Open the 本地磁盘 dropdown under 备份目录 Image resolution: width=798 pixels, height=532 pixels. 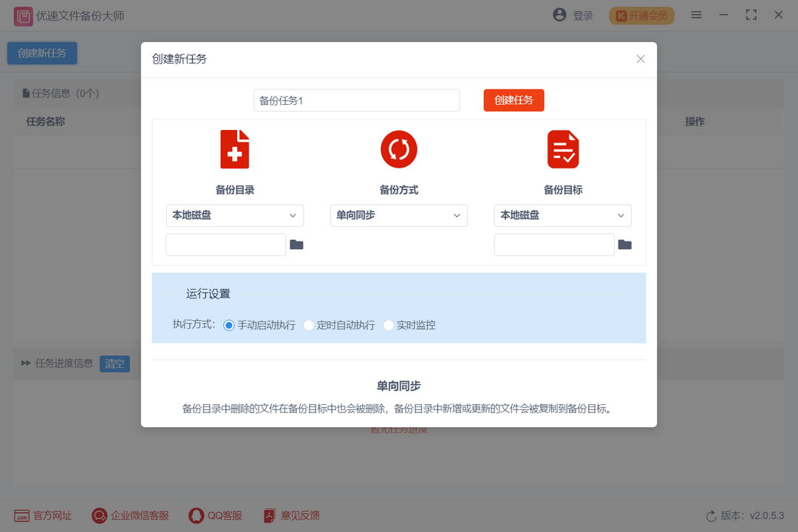click(234, 215)
